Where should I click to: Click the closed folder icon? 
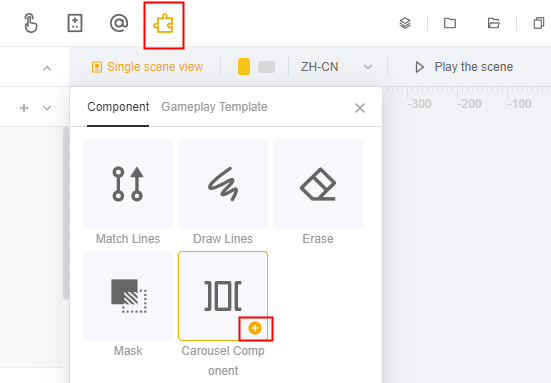[x=450, y=23]
